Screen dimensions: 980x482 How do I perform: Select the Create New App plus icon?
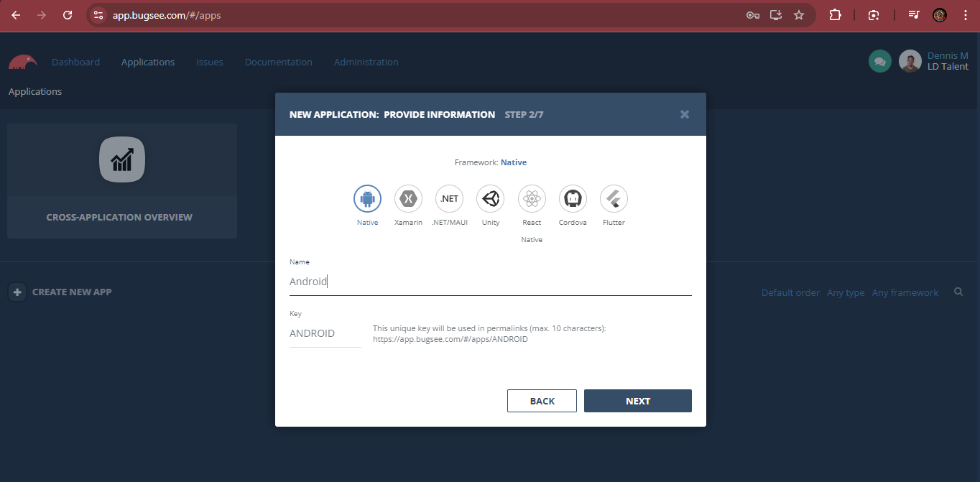click(17, 292)
